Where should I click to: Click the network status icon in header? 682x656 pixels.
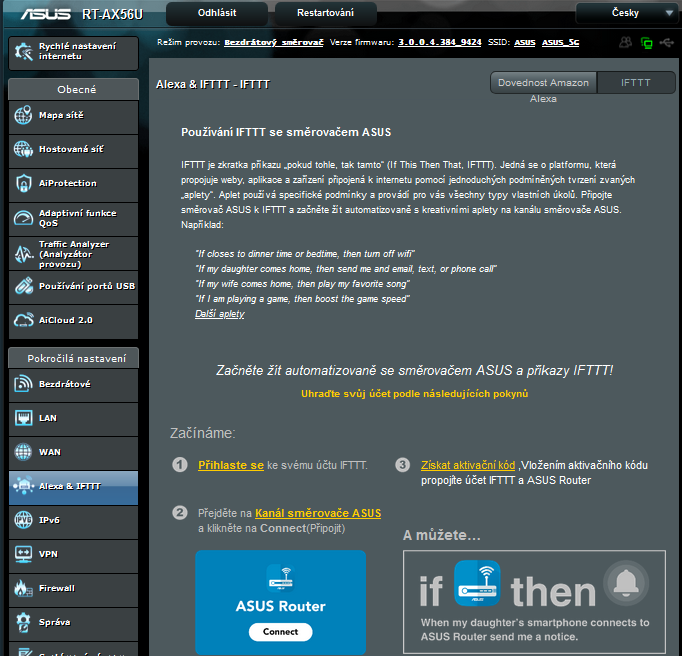[x=646, y=43]
